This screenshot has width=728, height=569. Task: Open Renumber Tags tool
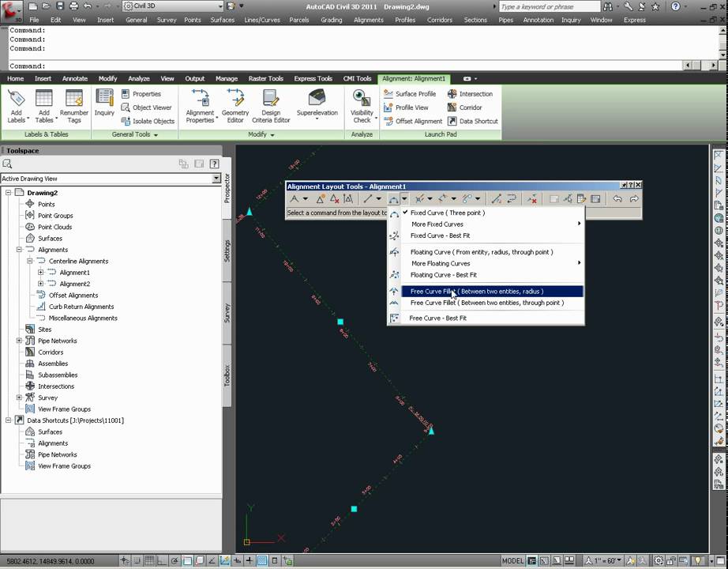[73, 106]
